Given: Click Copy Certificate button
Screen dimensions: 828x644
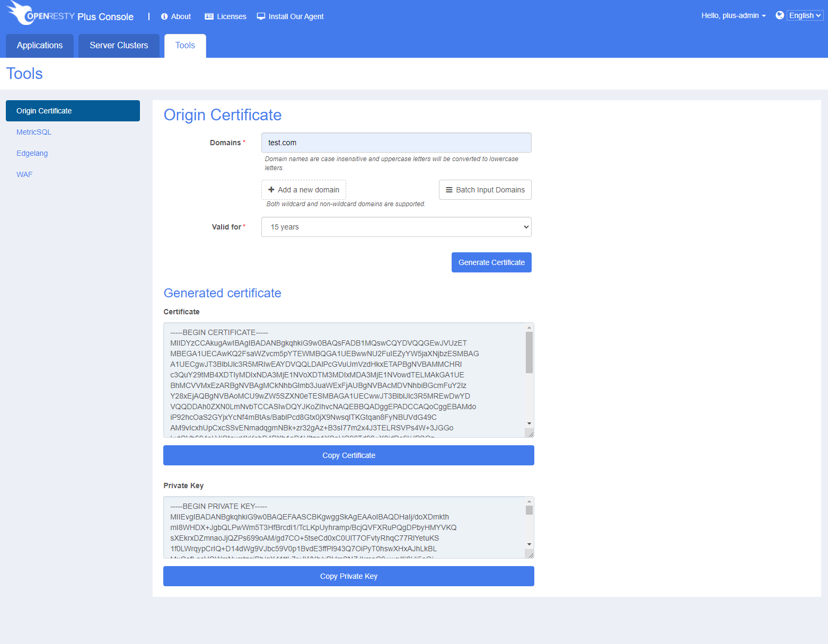Looking at the screenshot, I should click(x=349, y=455).
